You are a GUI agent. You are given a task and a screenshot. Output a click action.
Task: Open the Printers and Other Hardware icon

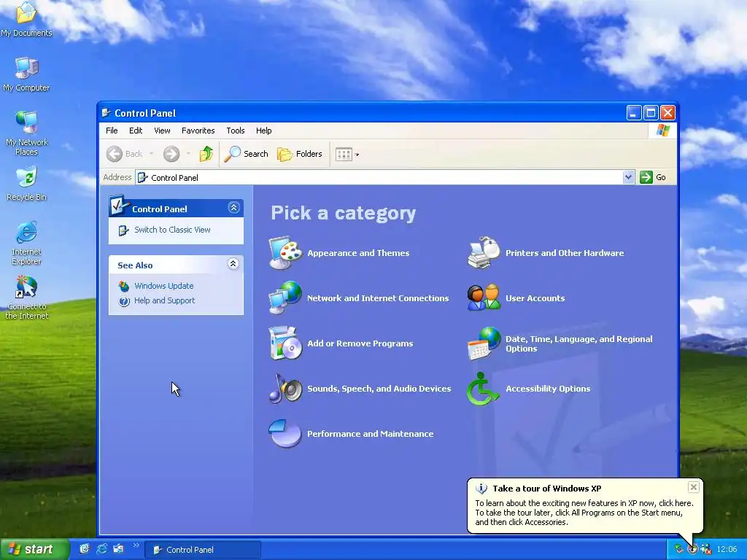[484, 253]
